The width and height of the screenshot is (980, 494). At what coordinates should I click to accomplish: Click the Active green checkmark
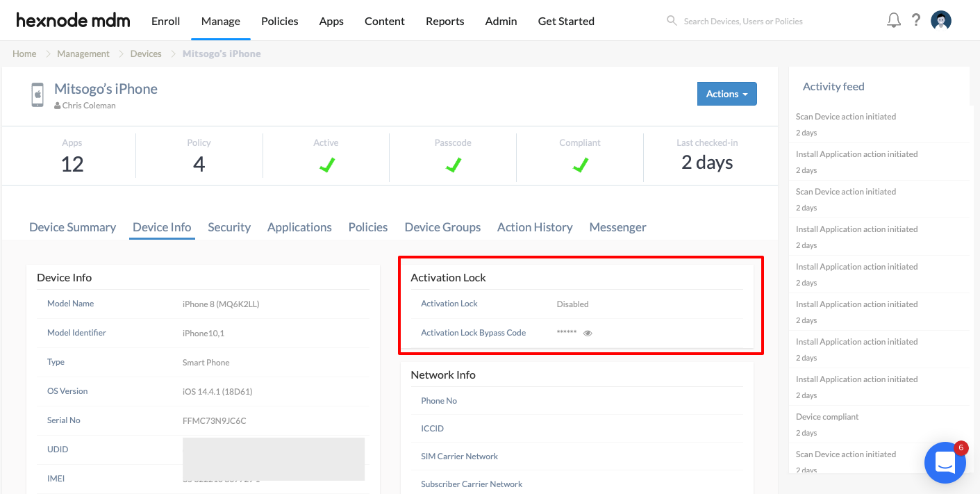pyautogui.click(x=326, y=165)
